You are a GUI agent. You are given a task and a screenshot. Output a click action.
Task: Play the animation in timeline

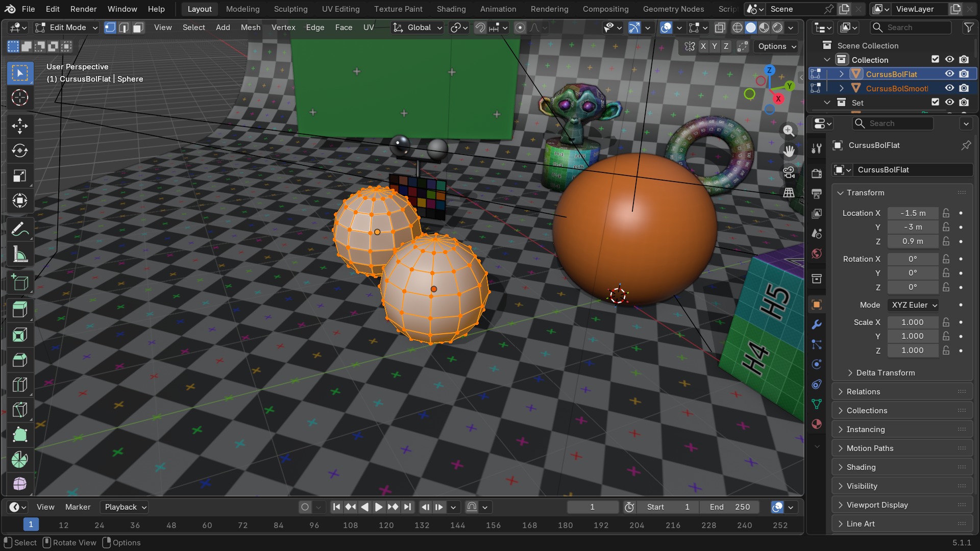pyautogui.click(x=379, y=507)
